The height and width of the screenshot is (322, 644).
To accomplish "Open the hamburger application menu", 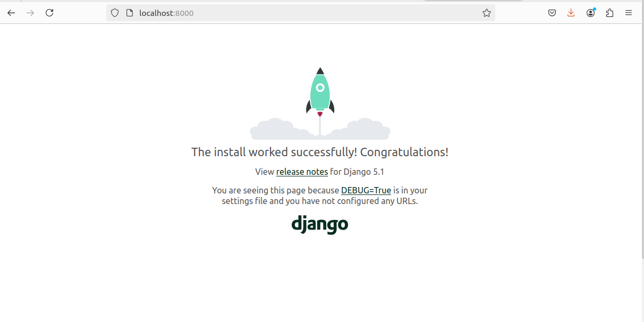I will 629,13.
